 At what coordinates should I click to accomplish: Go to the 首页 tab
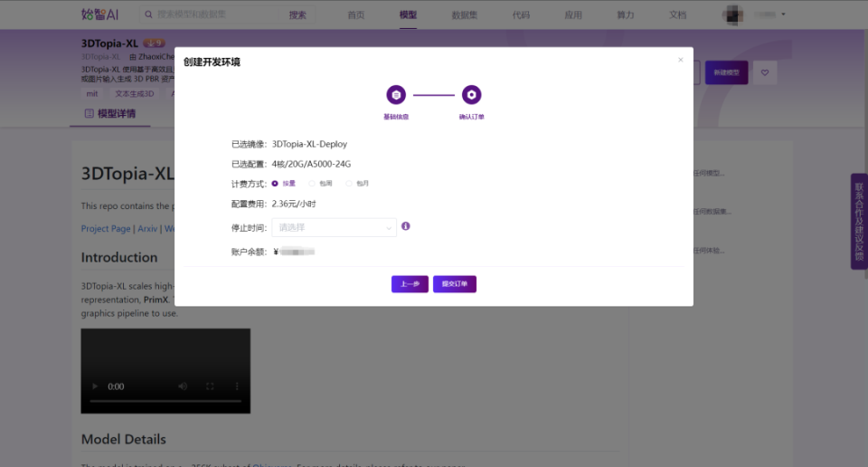pos(356,15)
